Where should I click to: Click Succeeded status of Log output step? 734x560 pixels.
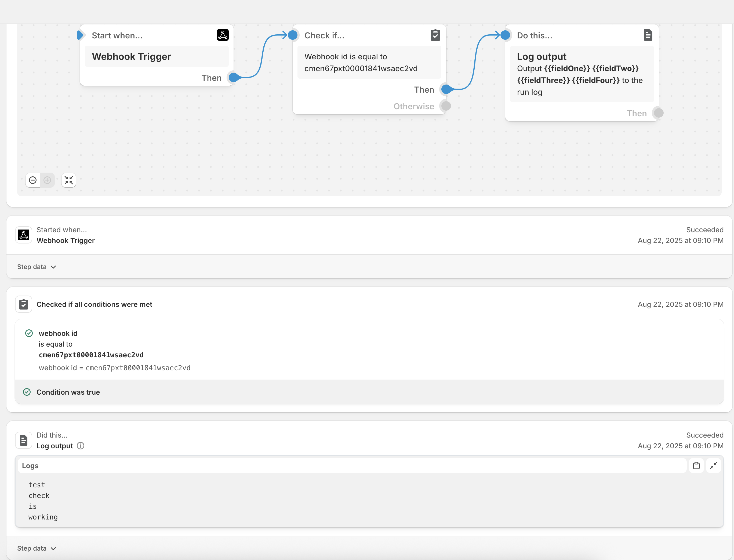[705, 435]
